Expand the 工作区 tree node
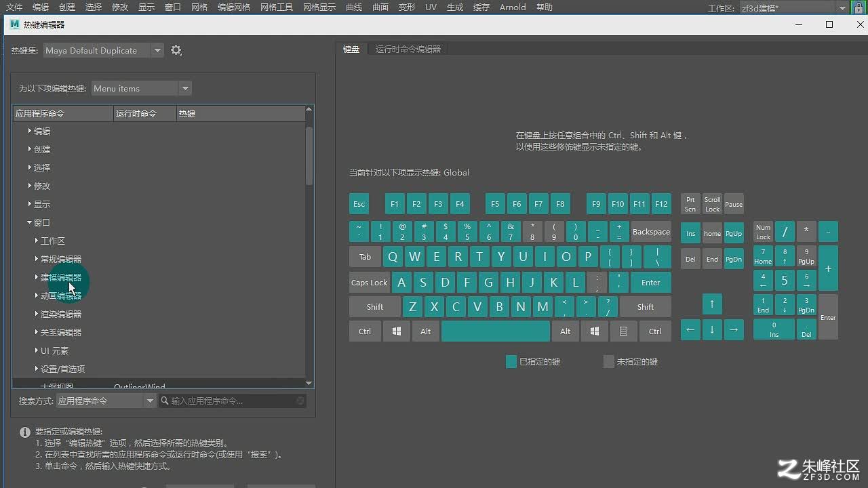The image size is (868, 488). coord(37,241)
